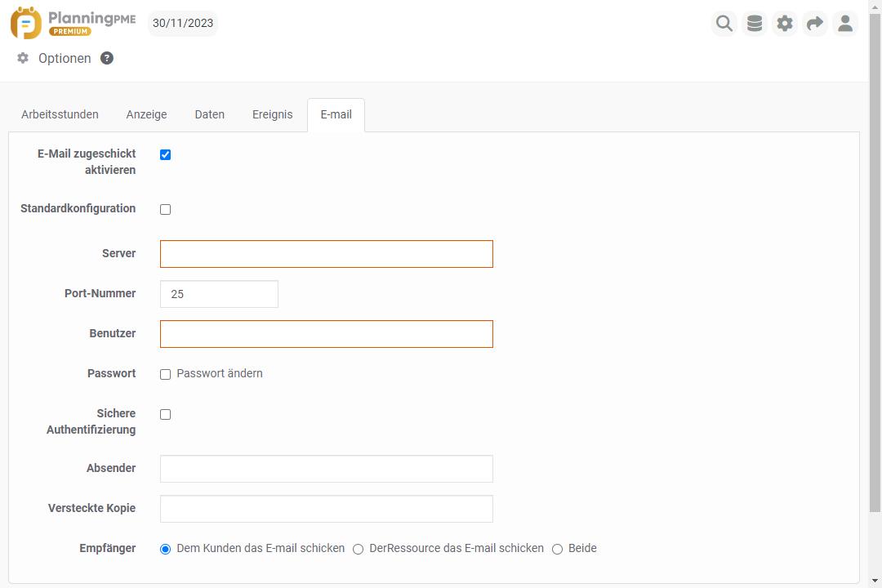Click the gear icon beside Optionen
Viewport: 882px width, 588px height.
pos(23,58)
